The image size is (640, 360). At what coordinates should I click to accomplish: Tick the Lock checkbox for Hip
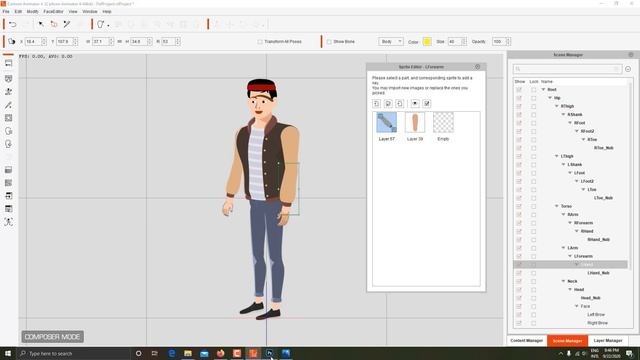[x=533, y=98]
